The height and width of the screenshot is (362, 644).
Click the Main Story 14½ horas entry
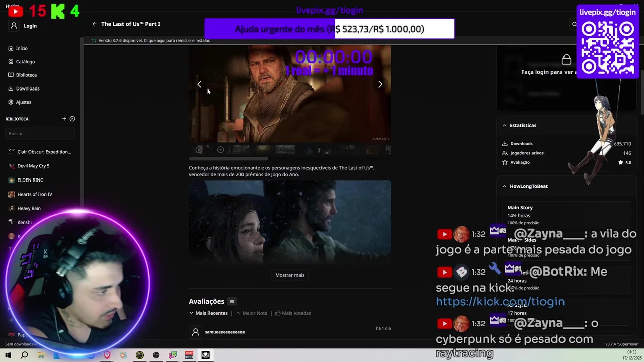pos(566,215)
